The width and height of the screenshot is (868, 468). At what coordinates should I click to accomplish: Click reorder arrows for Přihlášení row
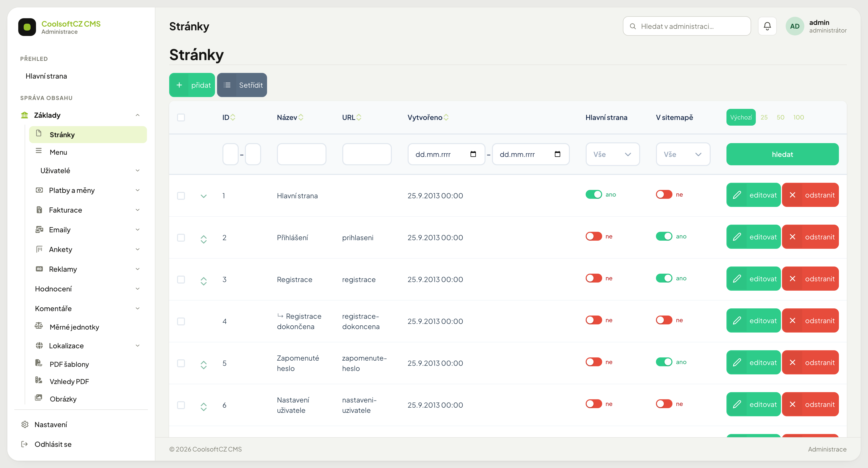(203, 239)
